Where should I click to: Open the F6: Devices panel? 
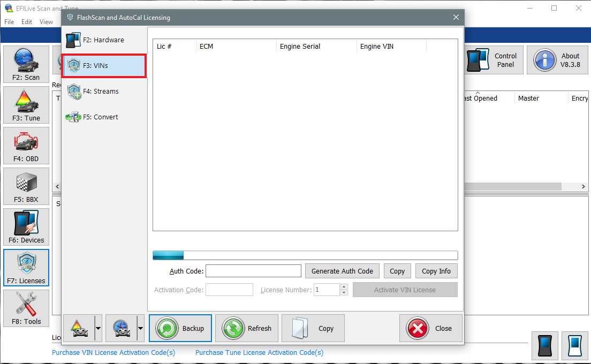(26, 226)
